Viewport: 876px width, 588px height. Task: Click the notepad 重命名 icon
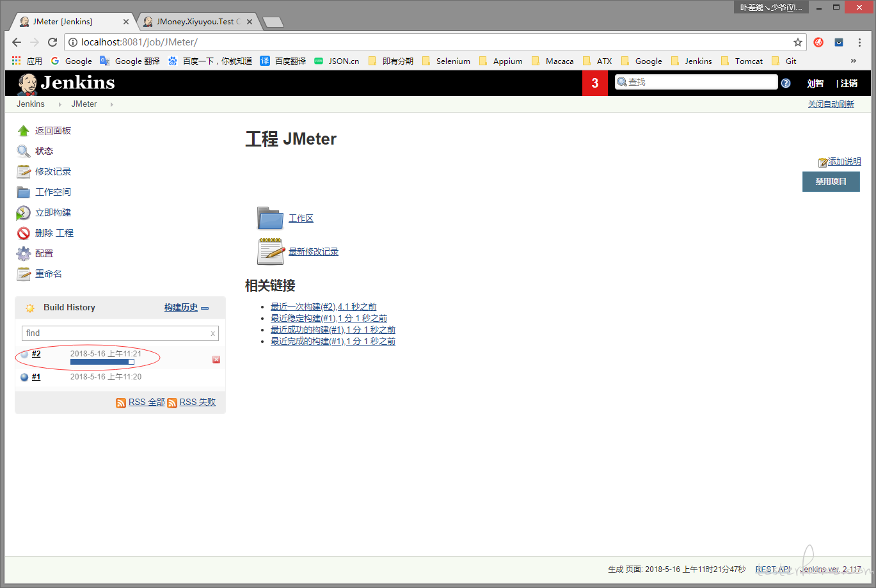[24, 274]
